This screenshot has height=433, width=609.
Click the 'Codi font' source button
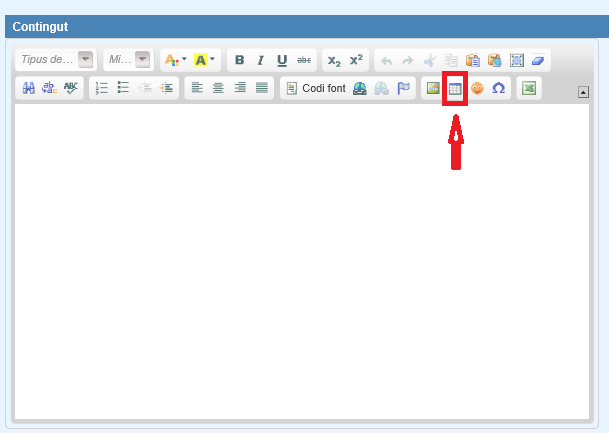[316, 88]
